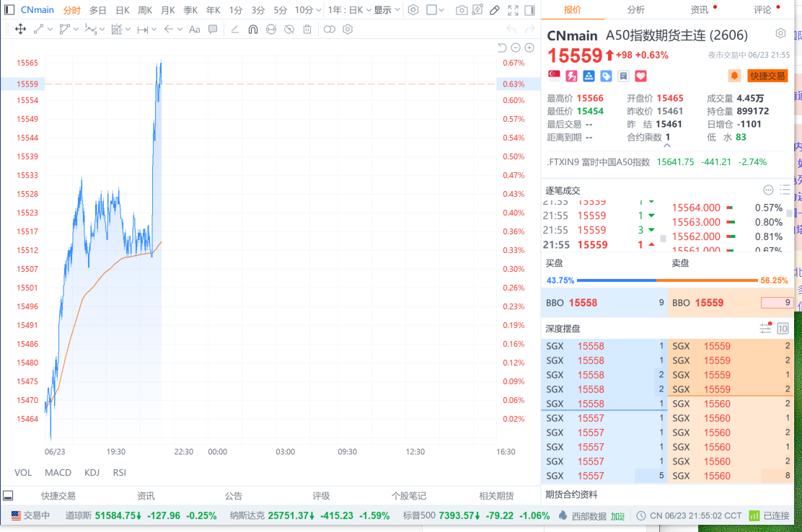
Task: Toggle tick trades list layout icon
Action: [x=785, y=190]
